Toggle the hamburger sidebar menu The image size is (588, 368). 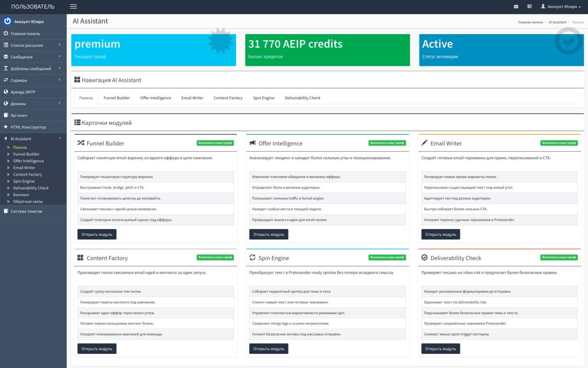click(x=73, y=6)
